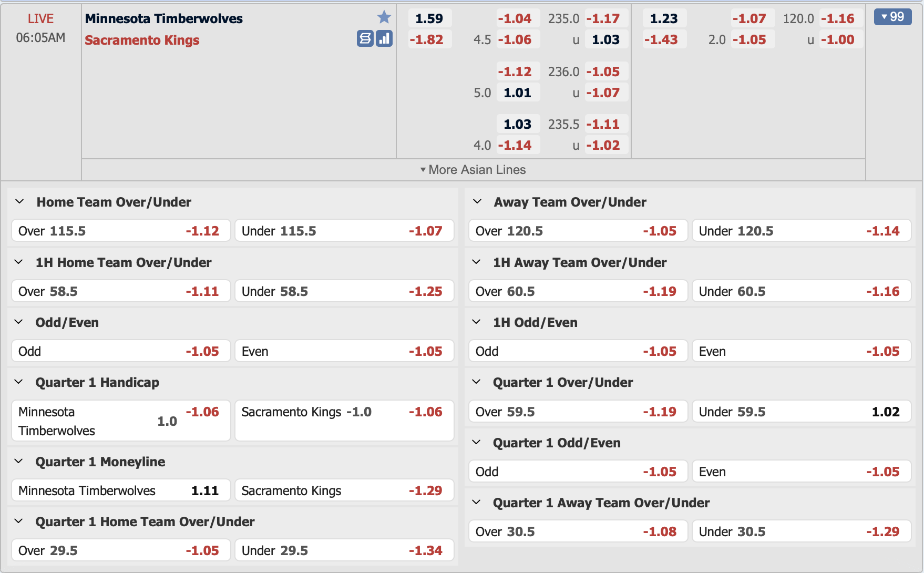This screenshot has height=573, width=924.
Task: Bet Under 120.5 at -1.14
Action: [802, 231]
